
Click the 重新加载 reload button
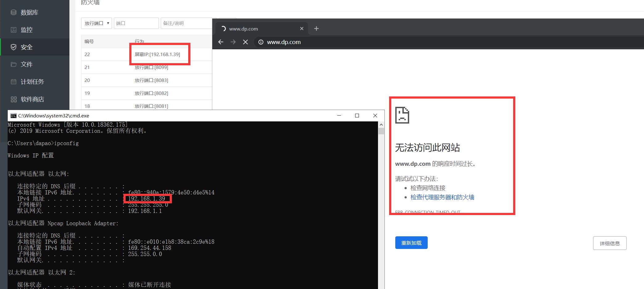coord(411,243)
